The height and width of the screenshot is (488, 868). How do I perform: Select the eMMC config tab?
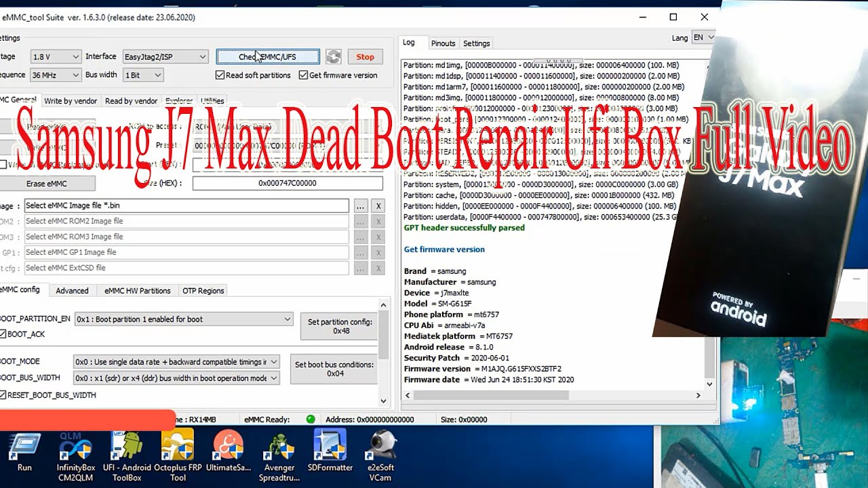click(x=20, y=289)
